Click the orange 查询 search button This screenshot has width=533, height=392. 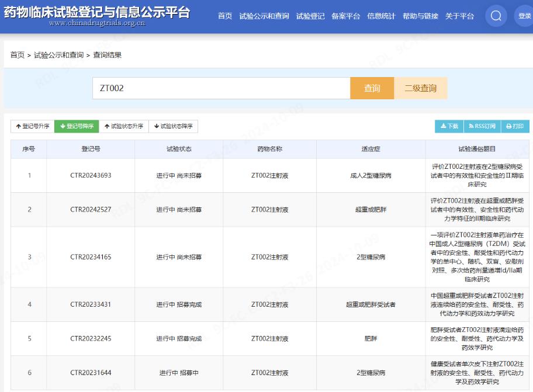coord(372,88)
